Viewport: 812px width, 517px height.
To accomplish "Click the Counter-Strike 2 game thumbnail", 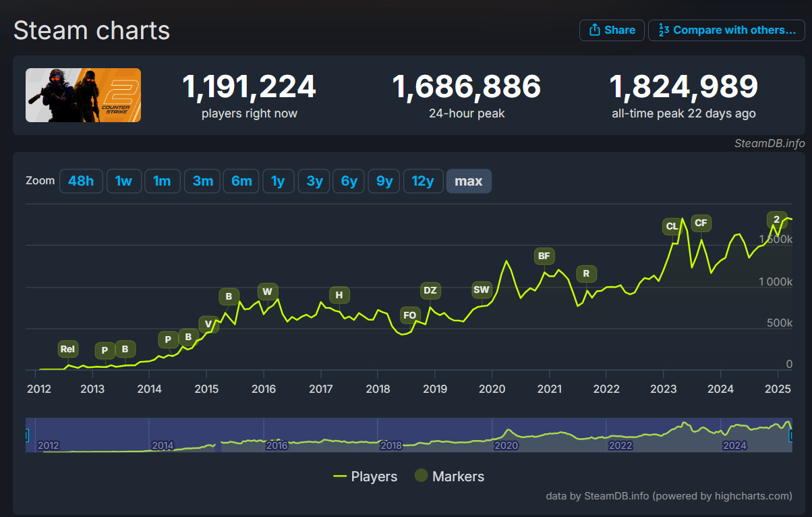I will tap(84, 95).
